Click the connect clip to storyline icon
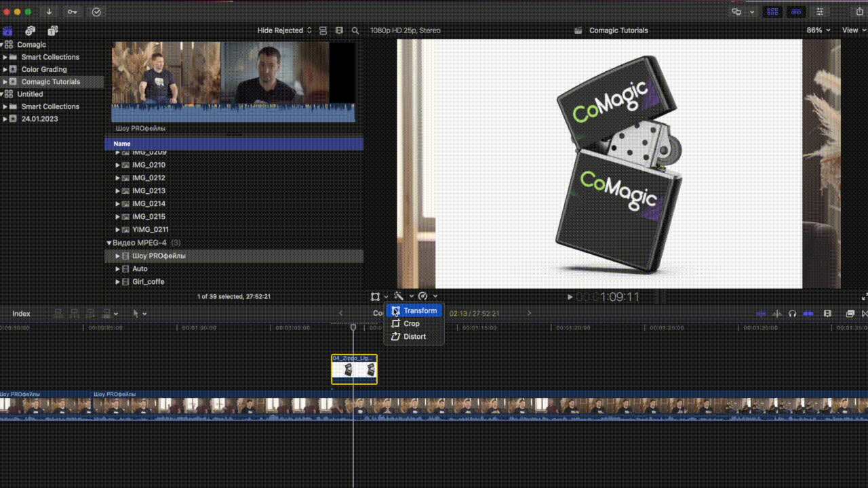 click(58, 313)
